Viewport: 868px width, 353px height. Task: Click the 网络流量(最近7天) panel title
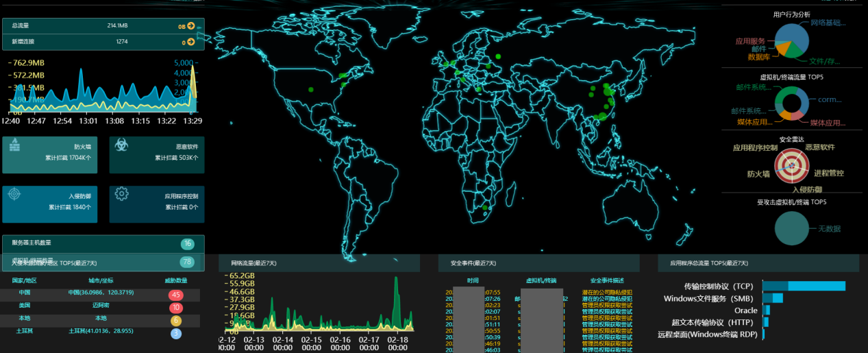coord(253,263)
